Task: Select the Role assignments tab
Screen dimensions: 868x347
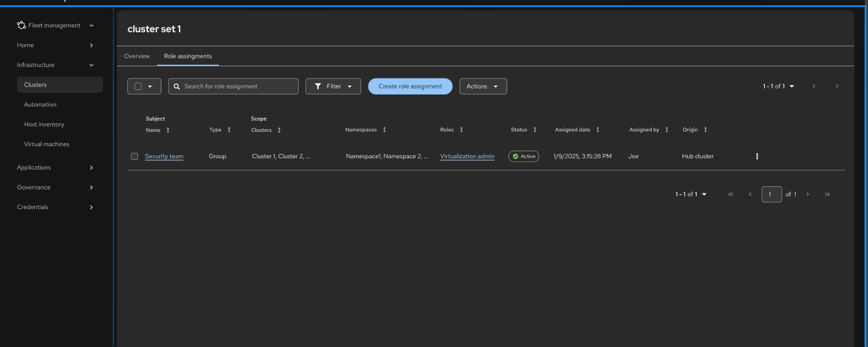Action: (188, 56)
